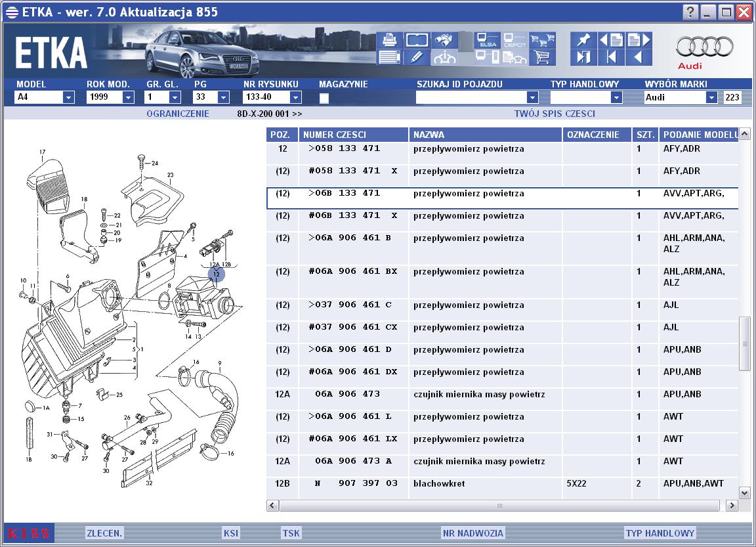Screen dimensions: 756x547
Task: Click the rectangular frame icon beside the printer
Action: click(417, 39)
